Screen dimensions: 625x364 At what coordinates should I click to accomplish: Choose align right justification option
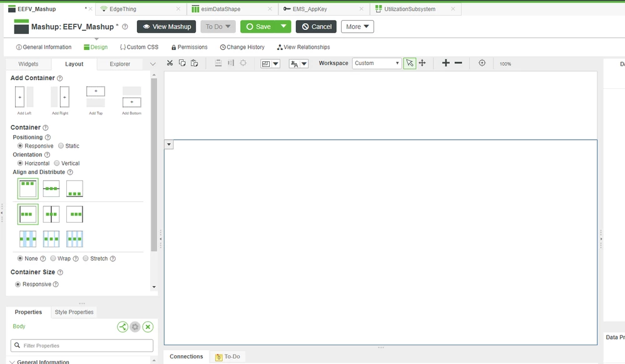(x=74, y=215)
